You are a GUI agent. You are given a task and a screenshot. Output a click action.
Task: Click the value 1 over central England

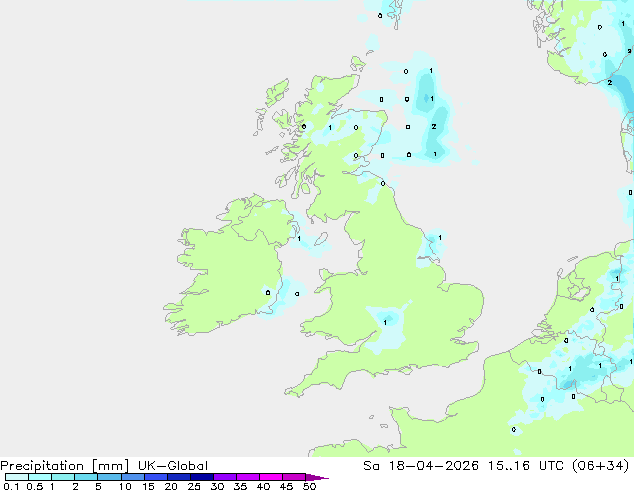[385, 323]
